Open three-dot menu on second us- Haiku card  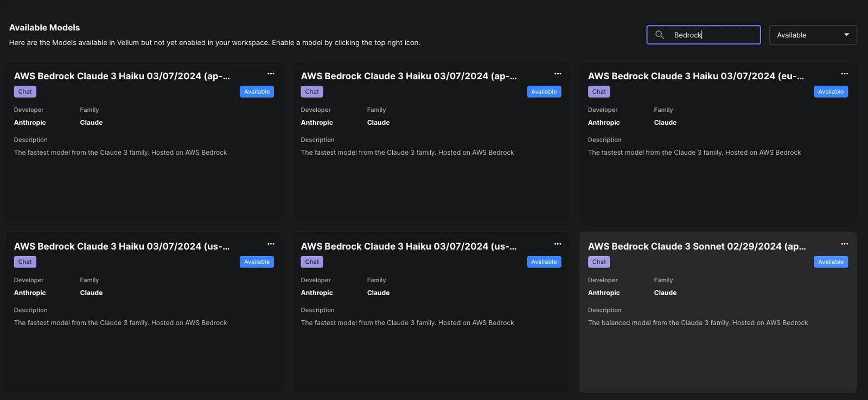[558, 244]
